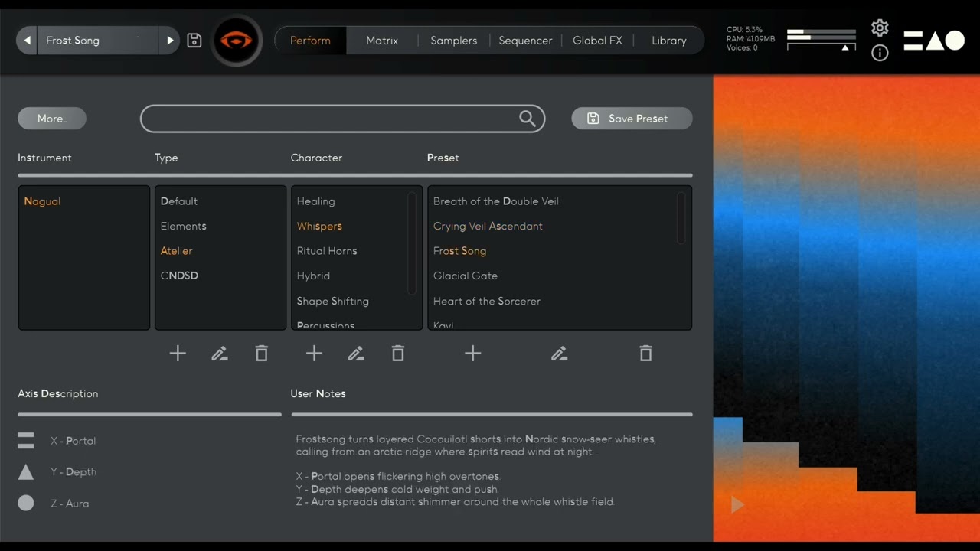Image resolution: width=980 pixels, height=551 pixels.
Task: Click the Preset list scrollbar
Action: pos(681,218)
